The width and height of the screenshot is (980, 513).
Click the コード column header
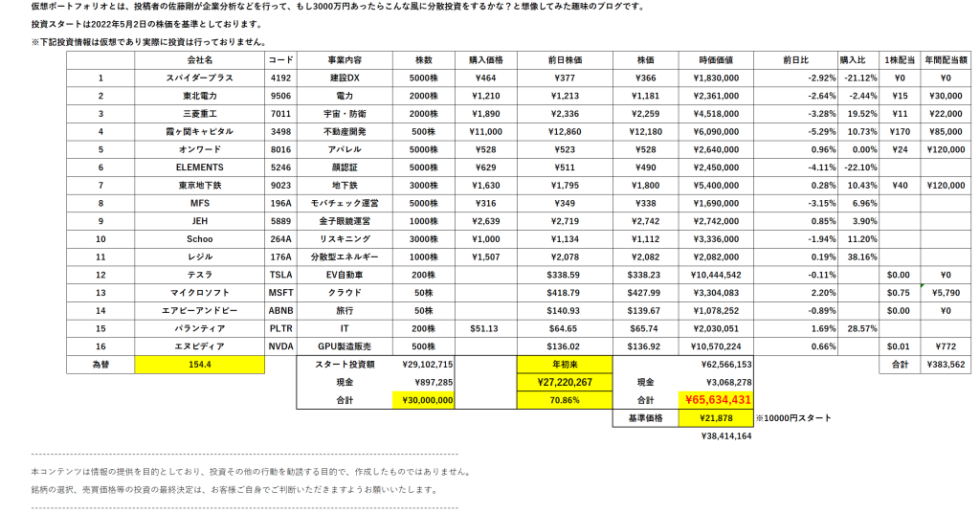(x=280, y=60)
